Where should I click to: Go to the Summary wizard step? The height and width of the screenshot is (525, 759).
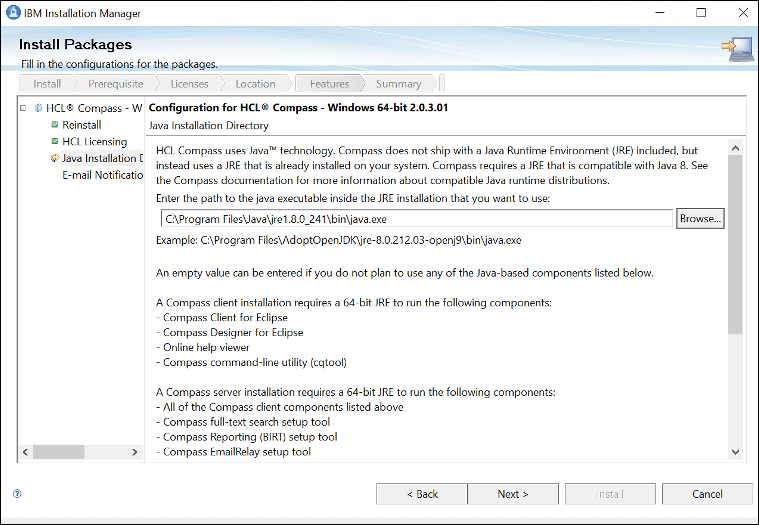[x=398, y=84]
